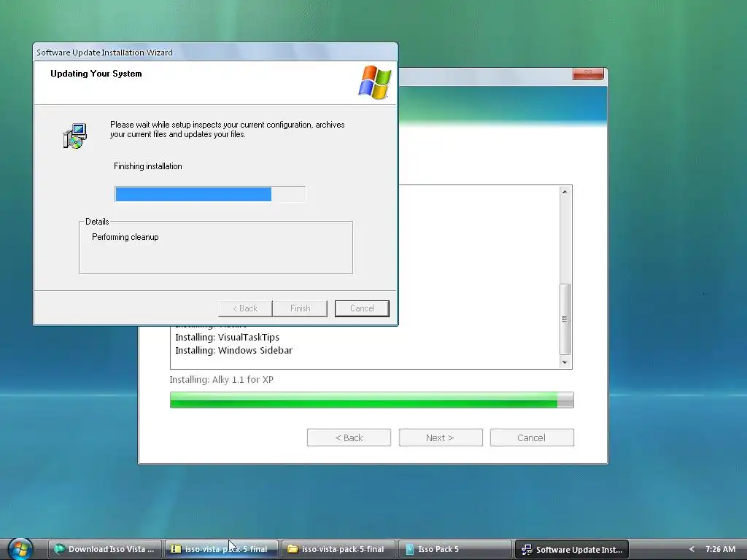The image size is (747, 560).
Task: Click the setup computer-and-disc icon
Action: [75, 136]
